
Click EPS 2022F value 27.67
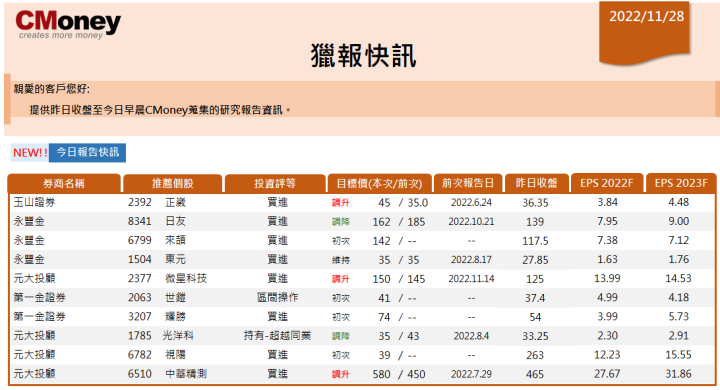coord(607,374)
